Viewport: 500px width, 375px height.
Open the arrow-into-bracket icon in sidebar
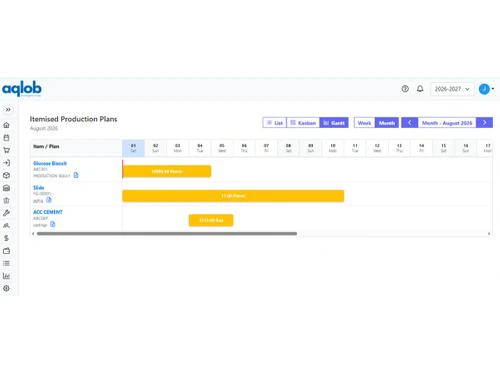tap(6, 163)
